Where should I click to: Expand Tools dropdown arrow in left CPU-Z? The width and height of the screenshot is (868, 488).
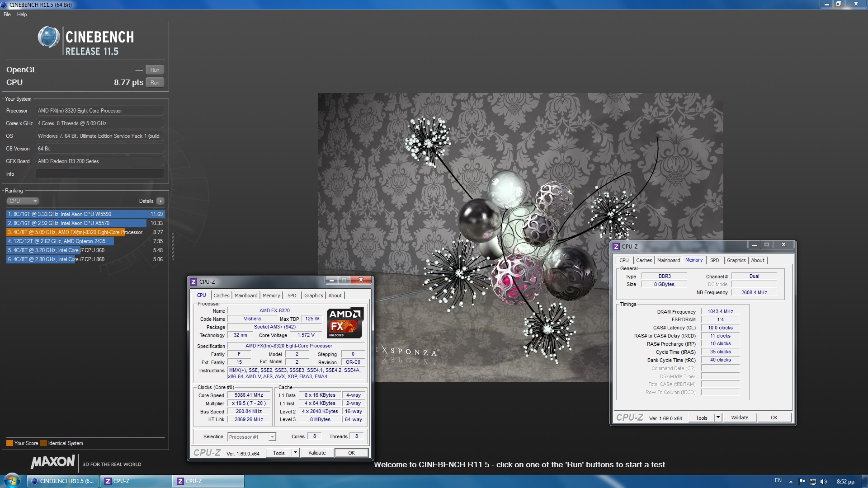[295, 453]
